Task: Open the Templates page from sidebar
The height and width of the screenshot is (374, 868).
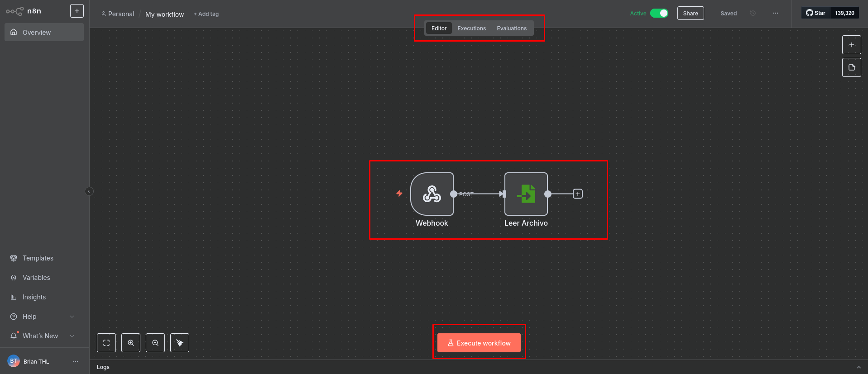Action: pos(38,258)
